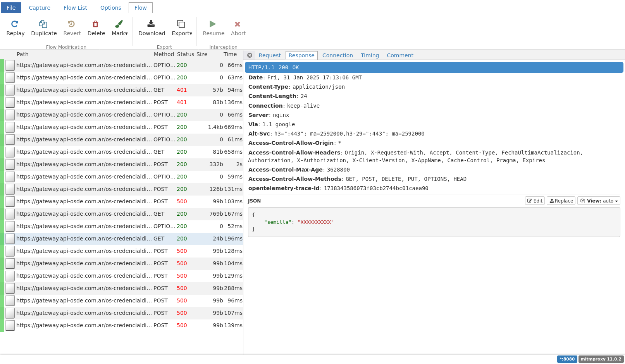Click the semilla JSON value
The width and height of the screenshot is (625, 364).
pyautogui.click(x=315, y=222)
